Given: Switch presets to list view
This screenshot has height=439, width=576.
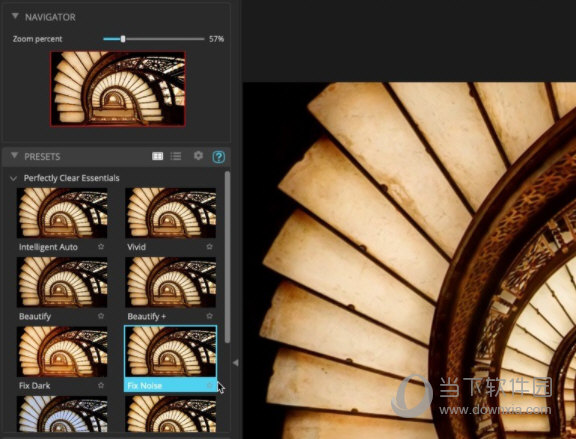Looking at the screenshot, I should (176, 156).
